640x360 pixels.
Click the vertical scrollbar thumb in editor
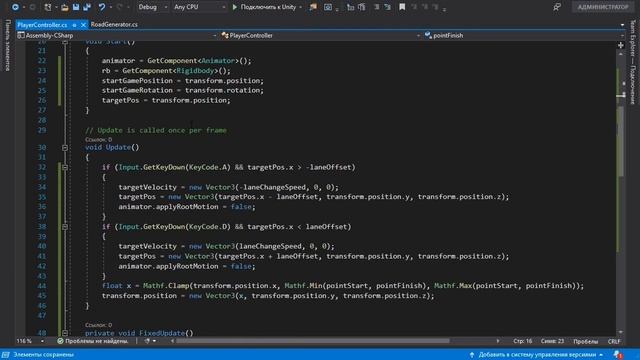(621, 141)
